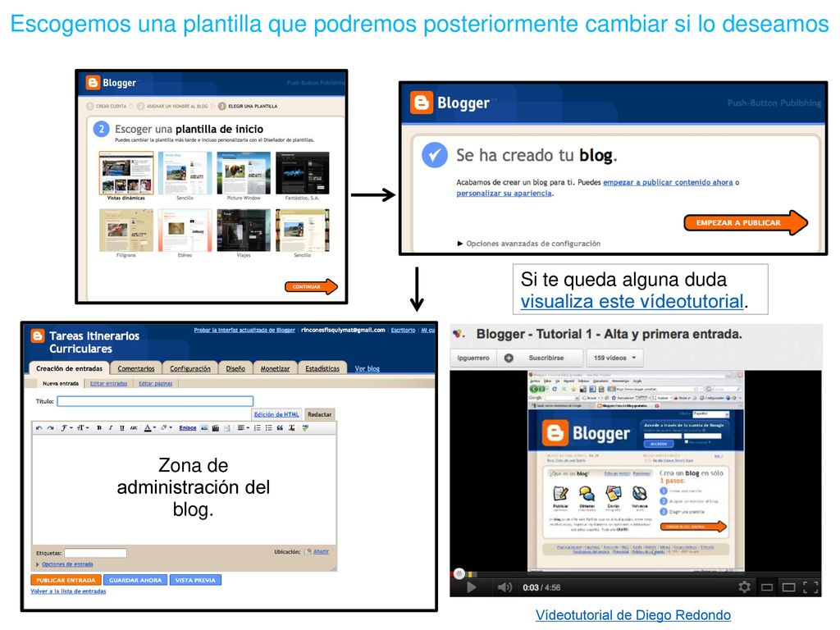
Task: Open the Escritorio link
Action: (x=403, y=330)
